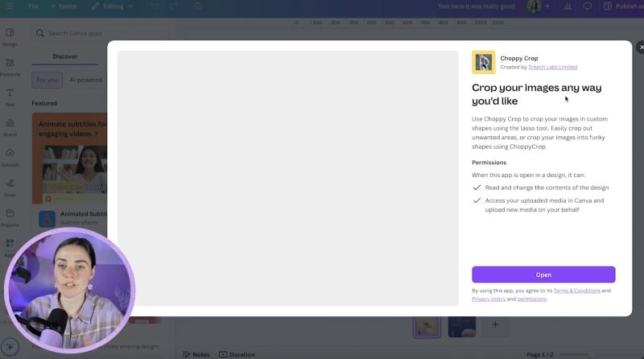Click the Animated Subtitles app icon
The image size is (644, 359).
pos(47,218)
